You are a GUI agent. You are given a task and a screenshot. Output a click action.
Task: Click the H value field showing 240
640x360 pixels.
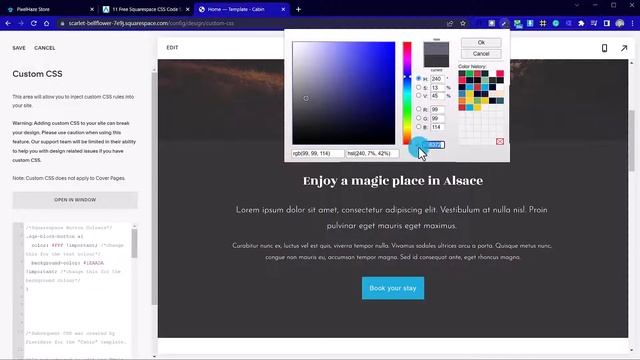437,79
